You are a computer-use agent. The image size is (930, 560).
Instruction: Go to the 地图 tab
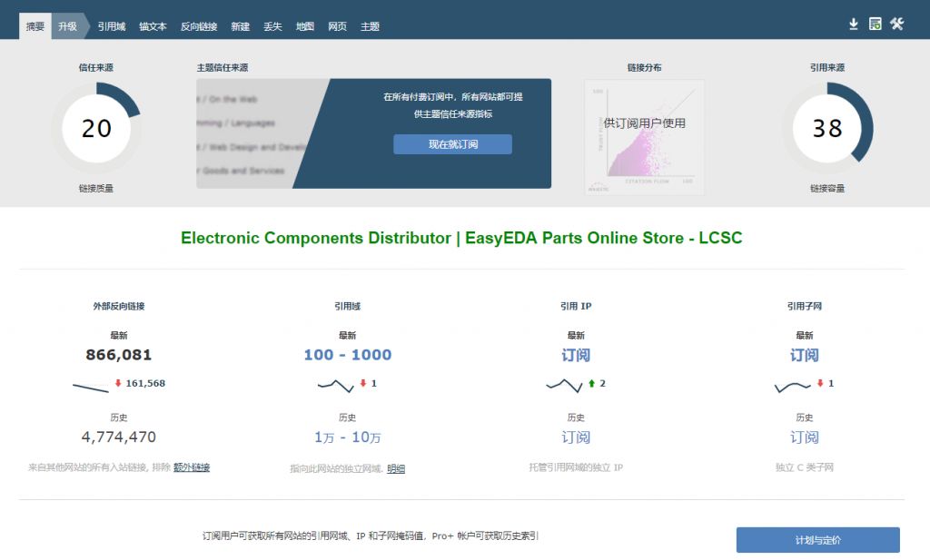(x=304, y=26)
